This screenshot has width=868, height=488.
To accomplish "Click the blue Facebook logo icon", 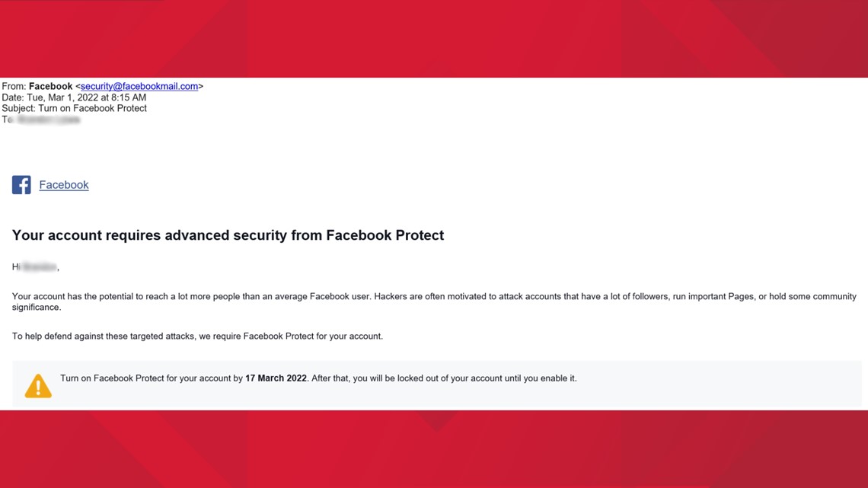I will tap(21, 185).
